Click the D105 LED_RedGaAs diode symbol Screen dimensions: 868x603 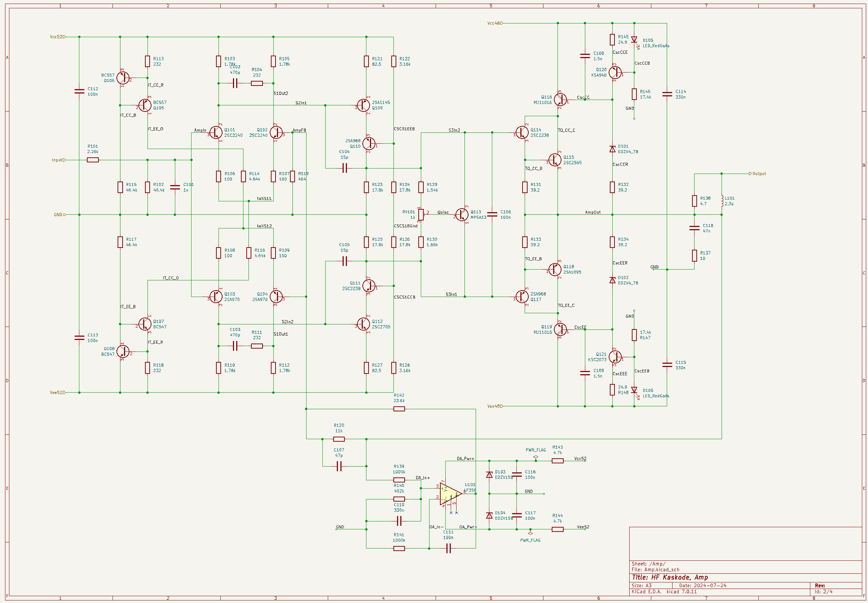tap(634, 40)
